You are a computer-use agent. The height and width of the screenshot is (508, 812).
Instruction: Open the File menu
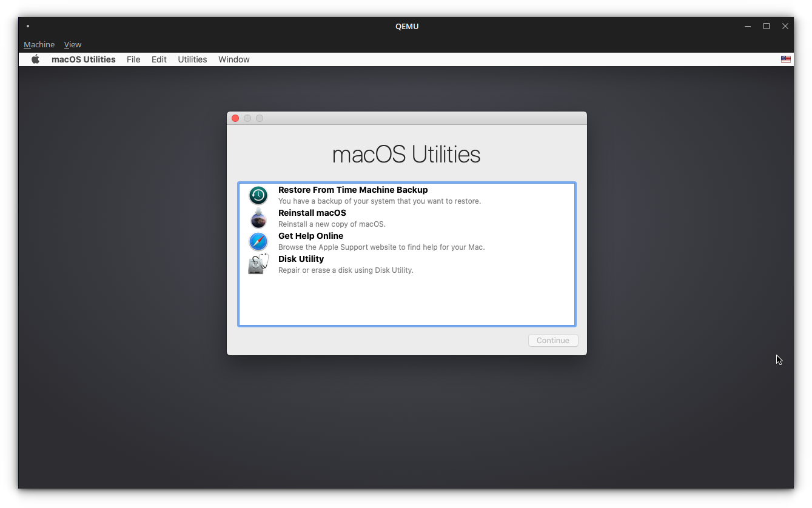133,59
